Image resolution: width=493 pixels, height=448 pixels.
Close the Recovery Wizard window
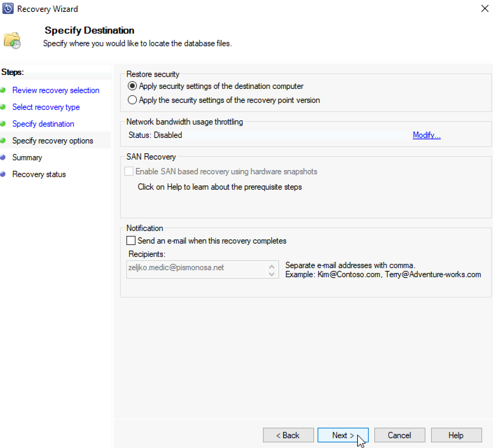coord(485,8)
